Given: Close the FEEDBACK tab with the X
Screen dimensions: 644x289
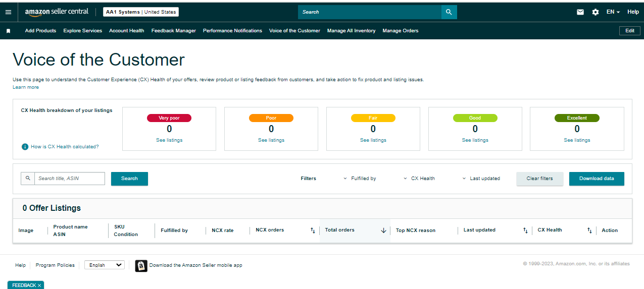Looking at the screenshot, I should 39,285.
